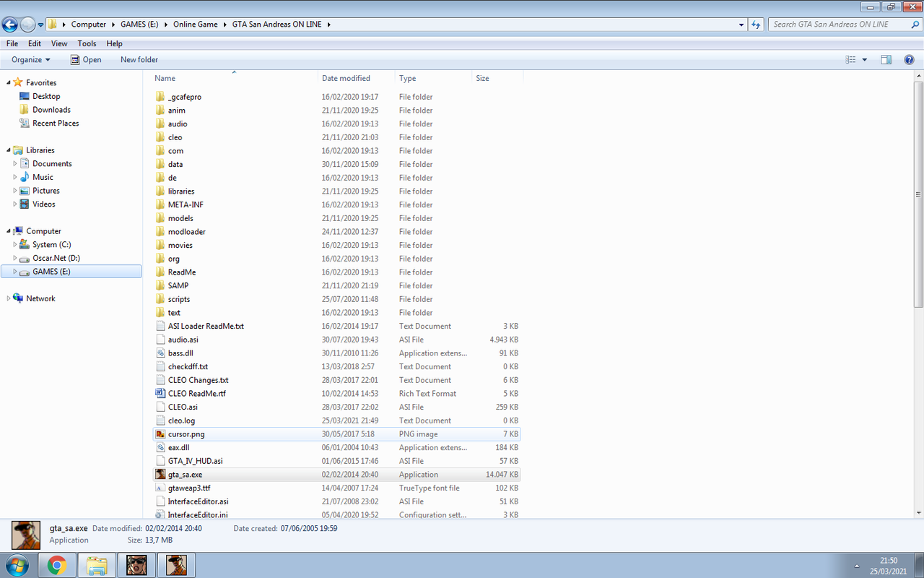Show hidden tray icons arrow
Image resolution: width=924 pixels, height=578 pixels.
pos(857,566)
